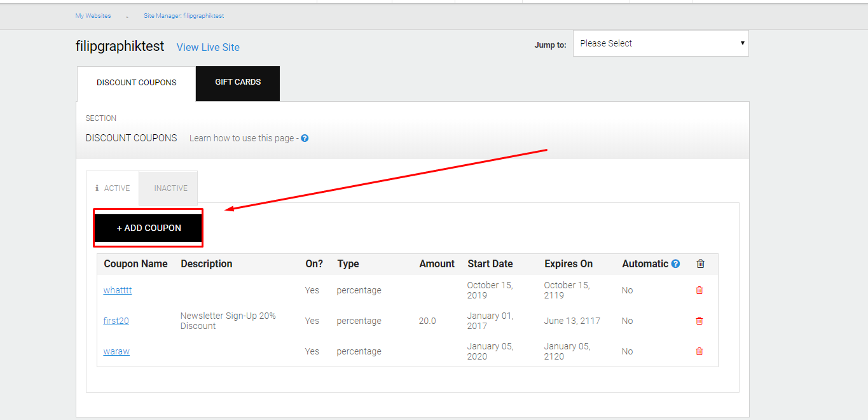This screenshot has height=420, width=868.
Task: Select the ACTIVE coupons tab
Action: pyautogui.click(x=118, y=188)
